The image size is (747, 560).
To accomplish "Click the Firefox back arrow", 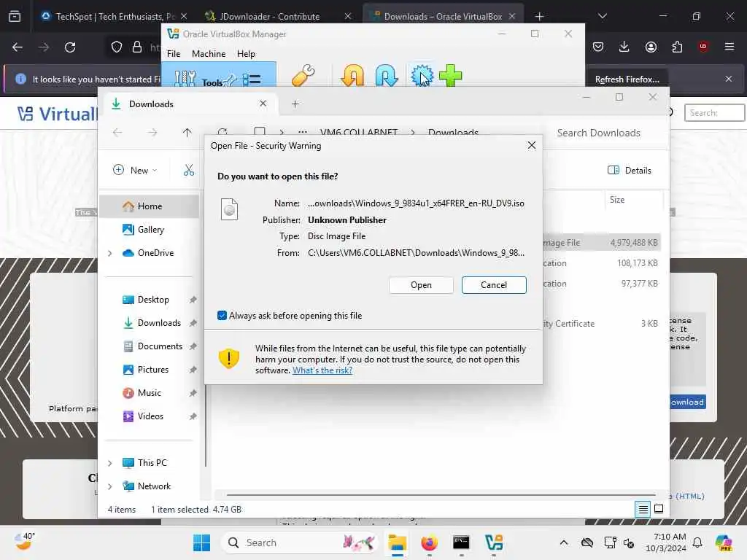I will pos(18,47).
